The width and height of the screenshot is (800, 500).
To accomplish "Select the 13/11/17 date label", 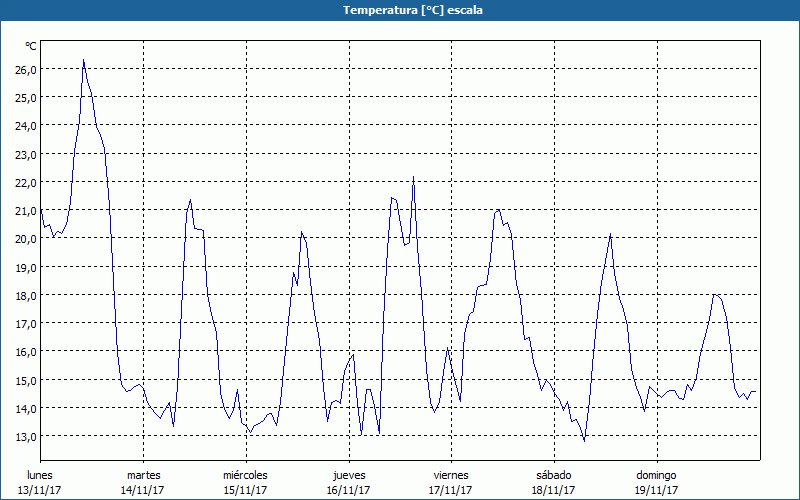I will pyautogui.click(x=40, y=490).
